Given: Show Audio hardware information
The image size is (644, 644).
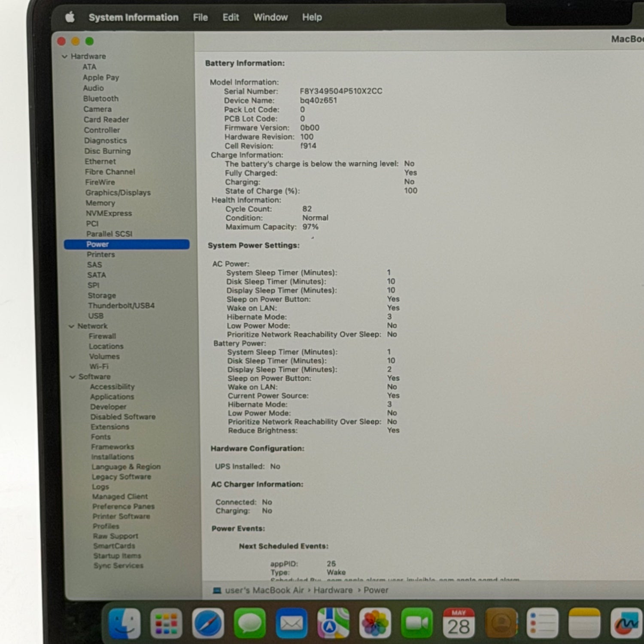Looking at the screenshot, I should [93, 88].
